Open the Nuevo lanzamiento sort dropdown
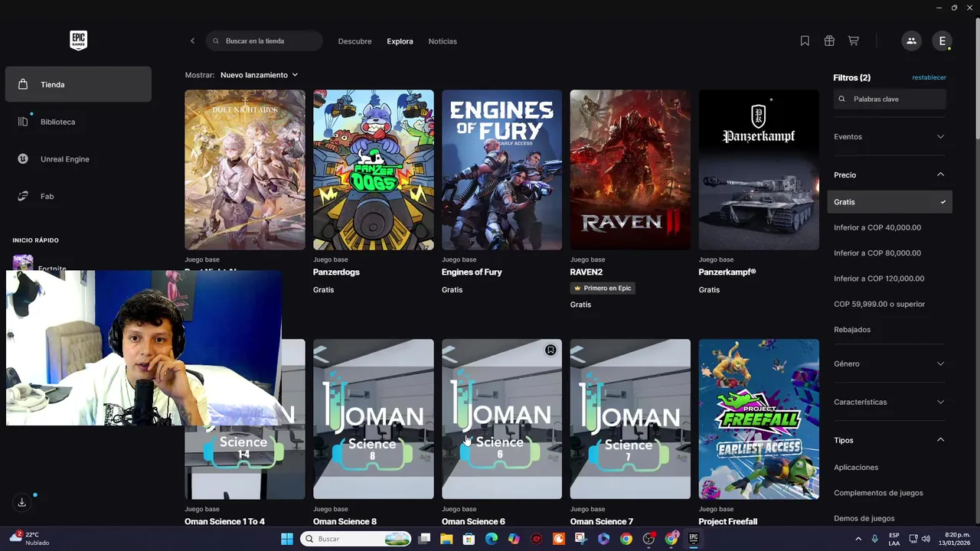 (259, 75)
